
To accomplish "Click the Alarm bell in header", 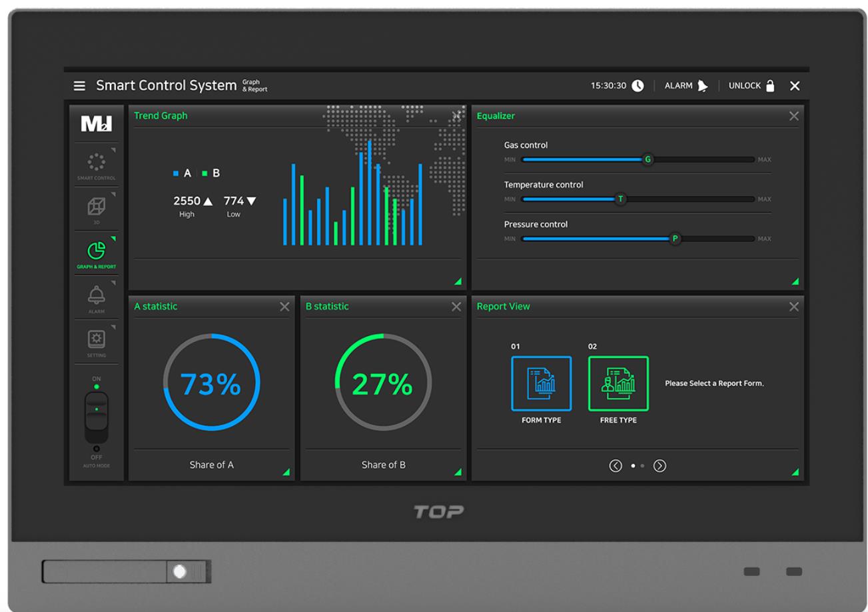I will tap(703, 86).
